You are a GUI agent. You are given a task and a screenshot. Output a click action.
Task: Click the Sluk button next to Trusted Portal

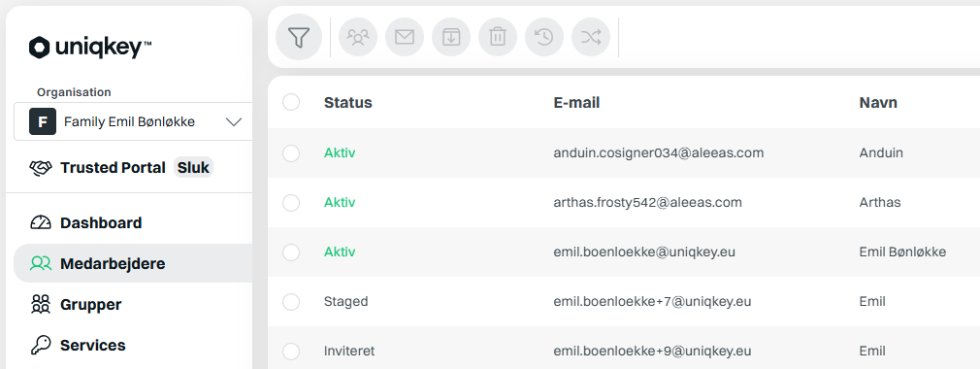tap(193, 168)
